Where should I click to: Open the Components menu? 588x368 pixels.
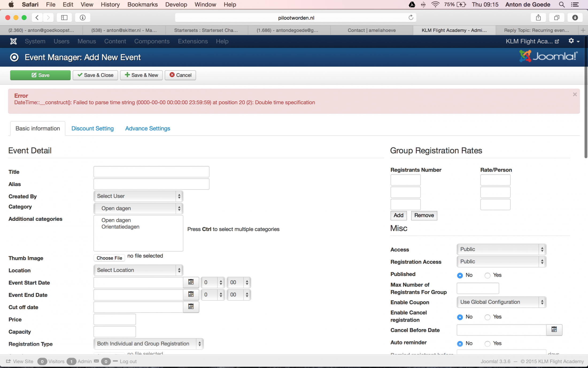click(152, 41)
